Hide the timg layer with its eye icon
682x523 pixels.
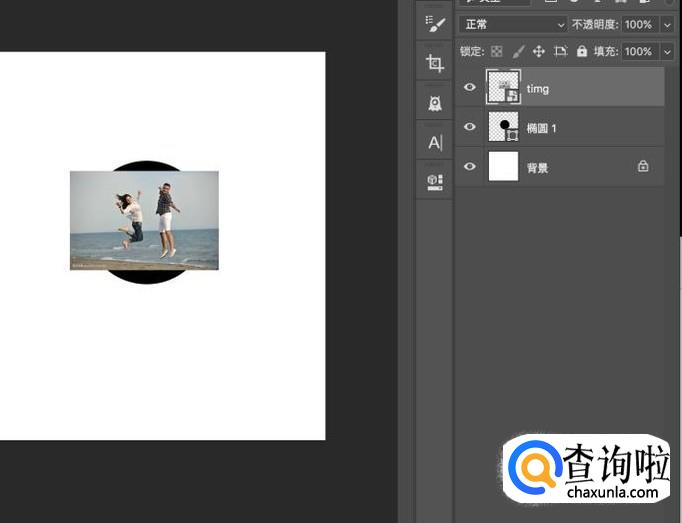(470, 88)
